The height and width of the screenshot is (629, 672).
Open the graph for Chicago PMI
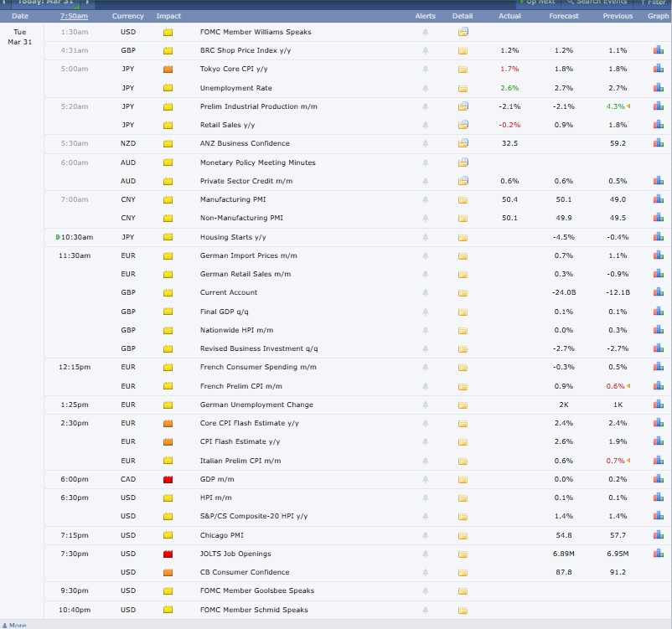coord(658,535)
